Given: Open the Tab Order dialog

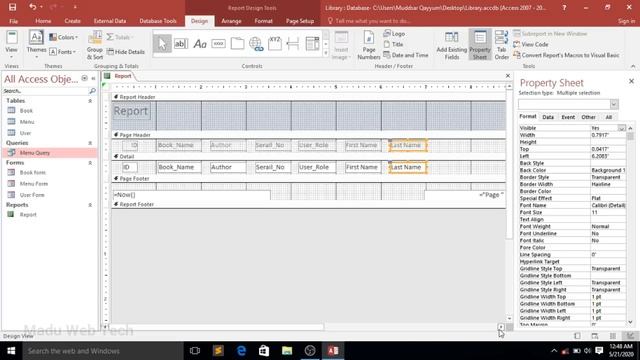Looking at the screenshot, I should [x=501, y=45].
